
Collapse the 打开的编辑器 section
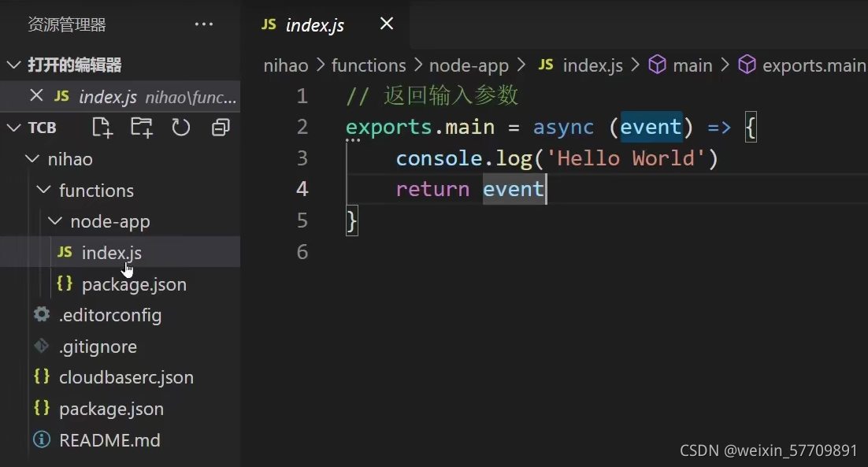(x=14, y=65)
